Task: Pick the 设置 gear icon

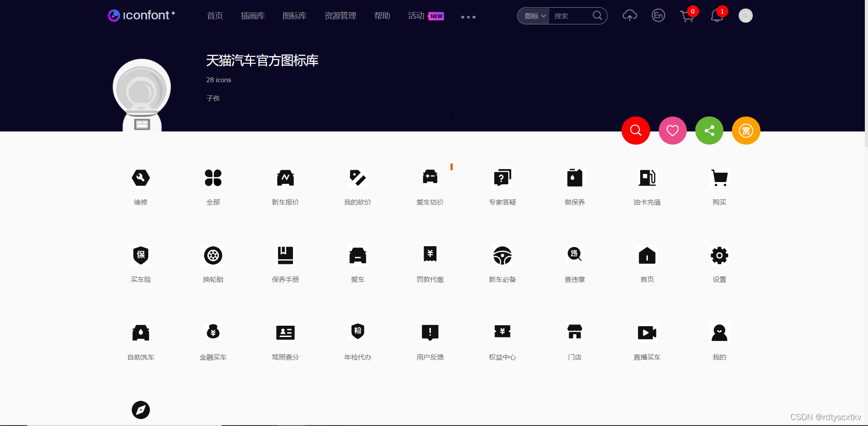Action: (x=719, y=255)
